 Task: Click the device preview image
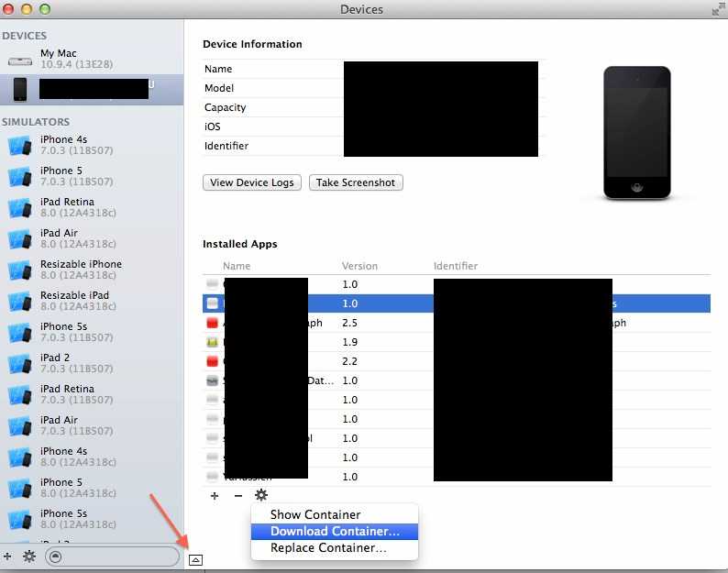tap(637, 133)
